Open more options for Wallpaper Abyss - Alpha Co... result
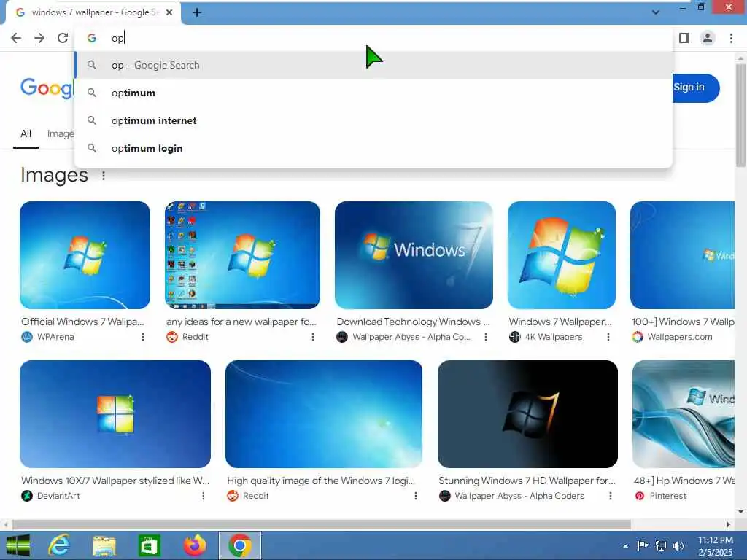This screenshot has width=747, height=560. [x=486, y=337]
